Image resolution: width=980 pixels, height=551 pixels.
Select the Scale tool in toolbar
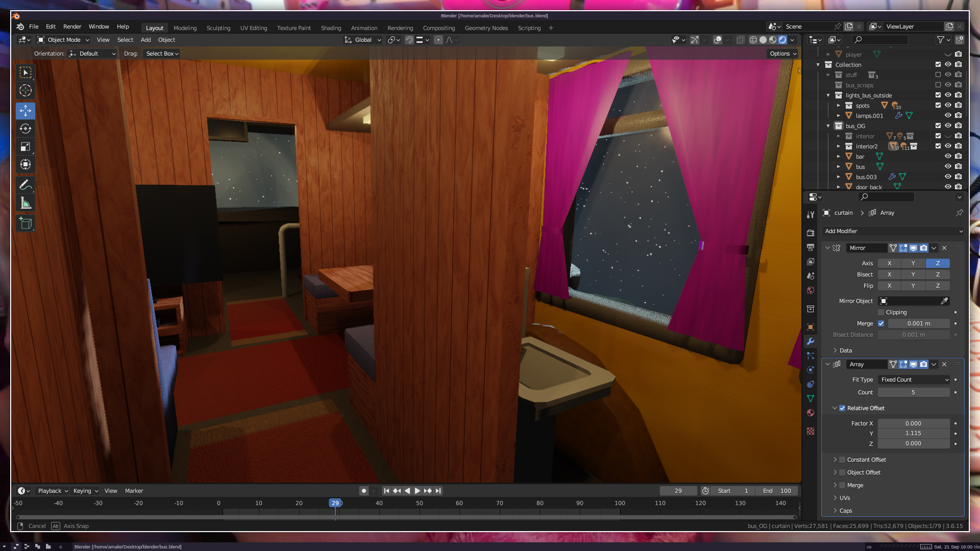point(26,147)
